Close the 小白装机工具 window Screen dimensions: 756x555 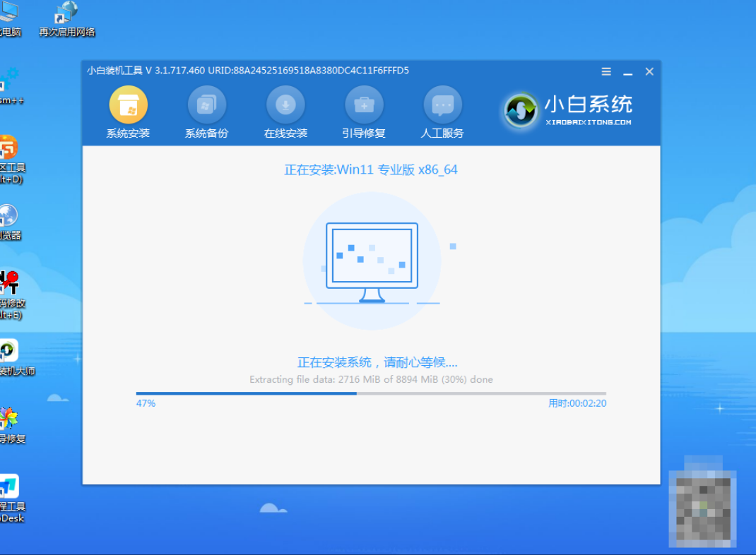[649, 72]
